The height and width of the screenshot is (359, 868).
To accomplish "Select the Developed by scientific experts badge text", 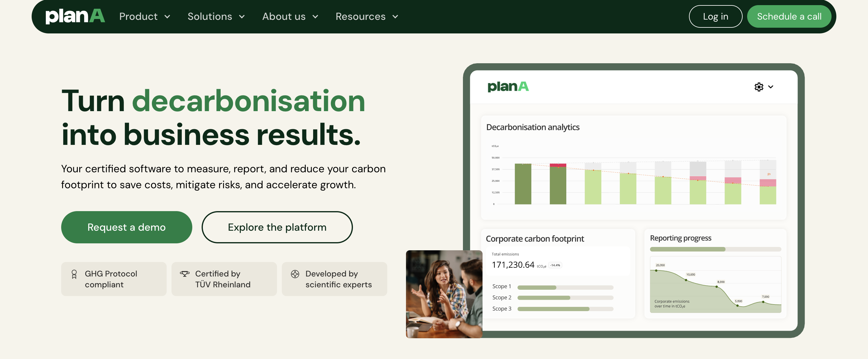I will [338, 279].
